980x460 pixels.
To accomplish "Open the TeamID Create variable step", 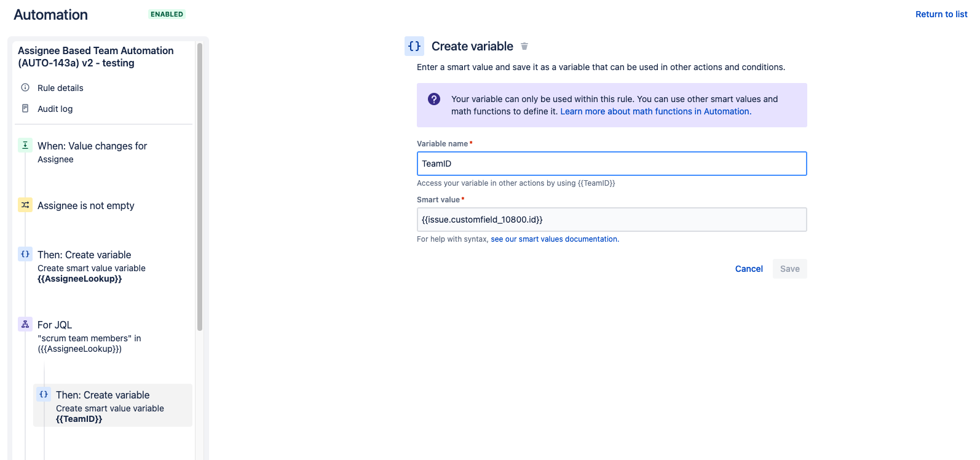I will click(x=113, y=406).
